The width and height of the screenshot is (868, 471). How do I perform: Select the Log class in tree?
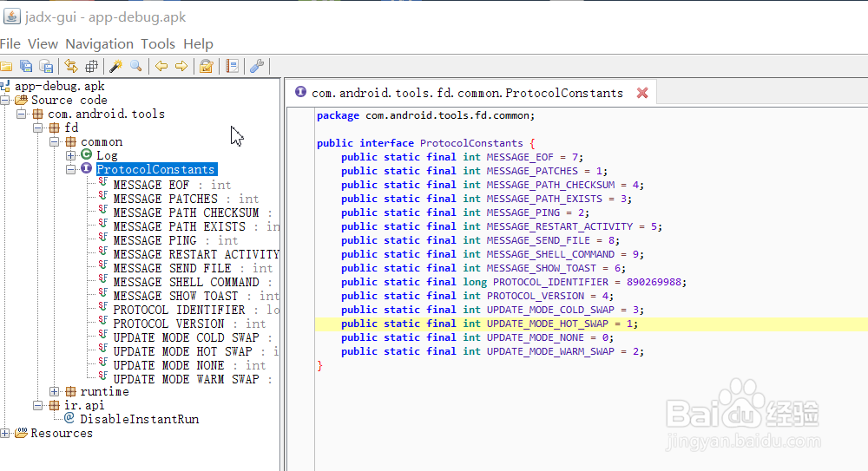coord(107,155)
